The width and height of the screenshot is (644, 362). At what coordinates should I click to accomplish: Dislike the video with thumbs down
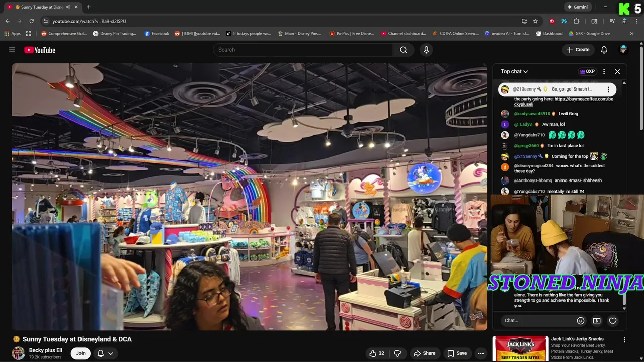397,353
